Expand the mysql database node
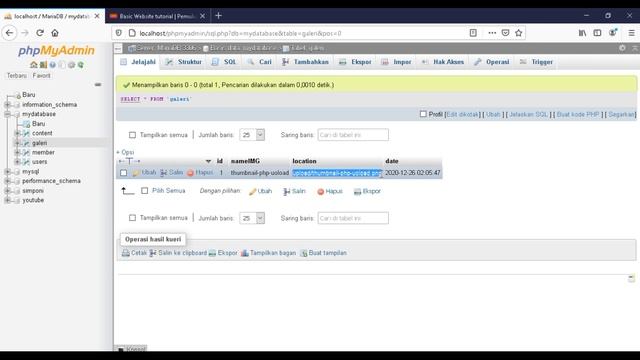 (x=7, y=171)
